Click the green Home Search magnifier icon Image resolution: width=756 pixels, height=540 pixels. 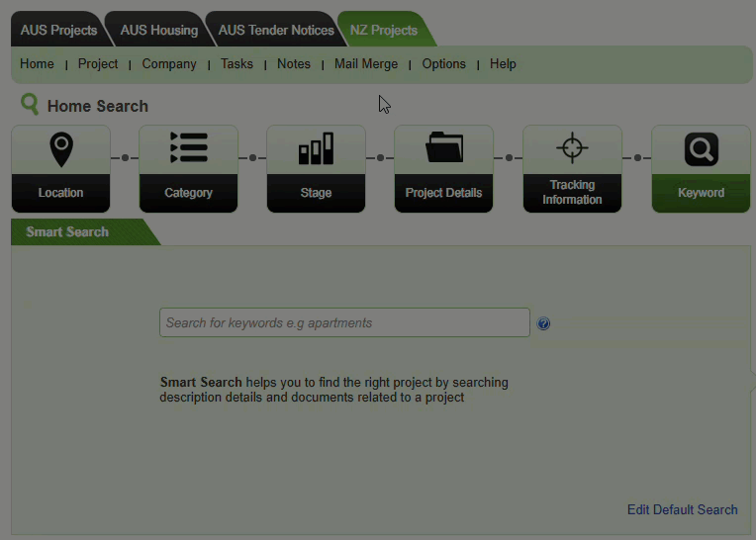[30, 104]
